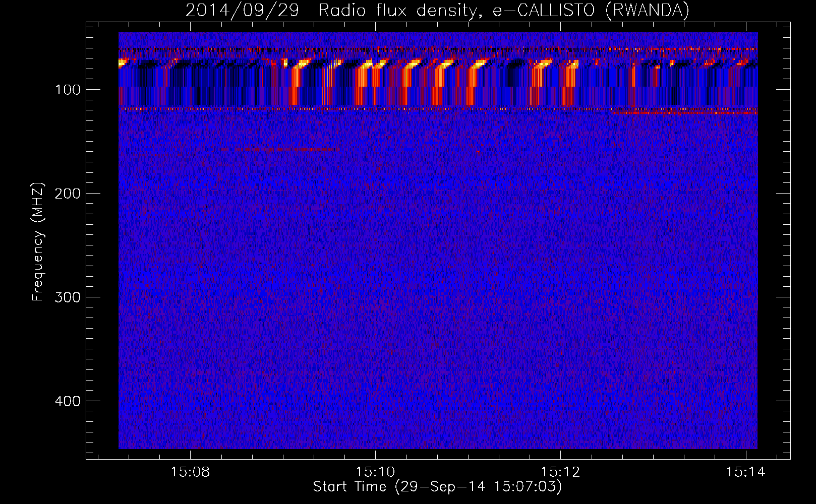Screen dimensions: 816x504
Task: Click the 300 frequency tick label
Action: tap(68, 297)
